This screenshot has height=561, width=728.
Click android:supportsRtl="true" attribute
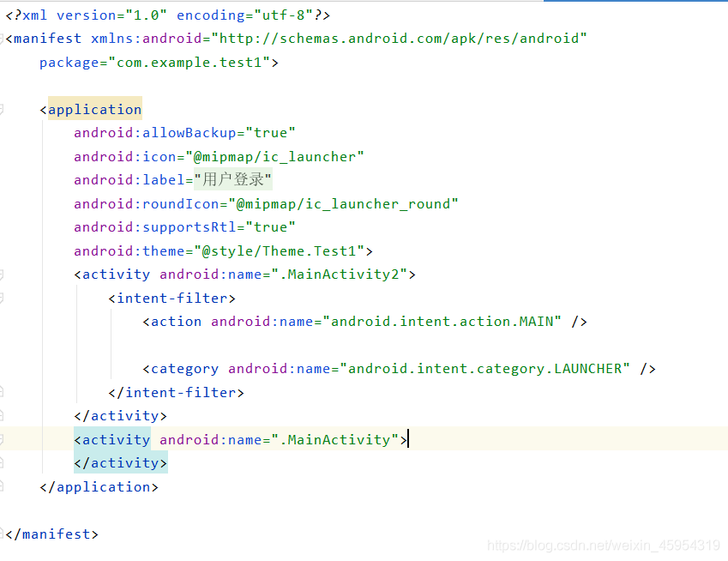coord(184,227)
